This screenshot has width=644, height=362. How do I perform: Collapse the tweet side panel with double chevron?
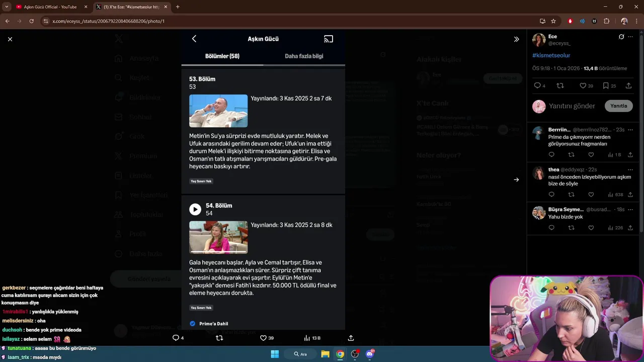pos(516,39)
